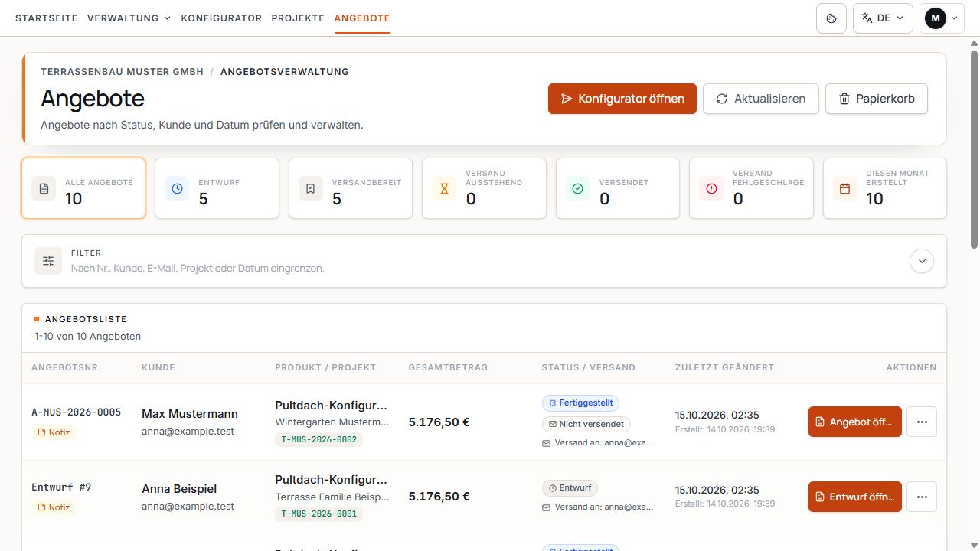
Task: Click Terrassenbau Muster GmbH breadcrumb
Action: (122, 72)
